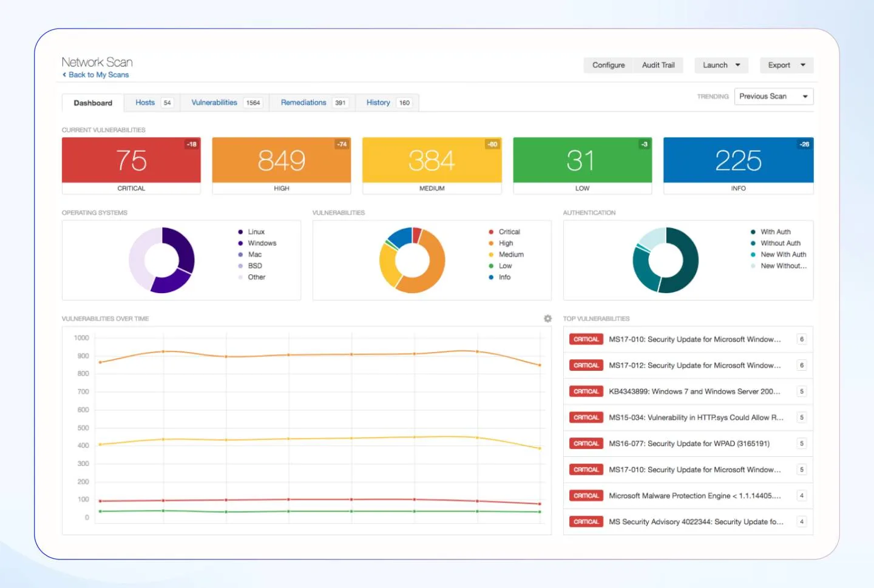The image size is (874, 588).
Task: Click the back chevron beside Back to My Scans
Action: pyautogui.click(x=65, y=75)
